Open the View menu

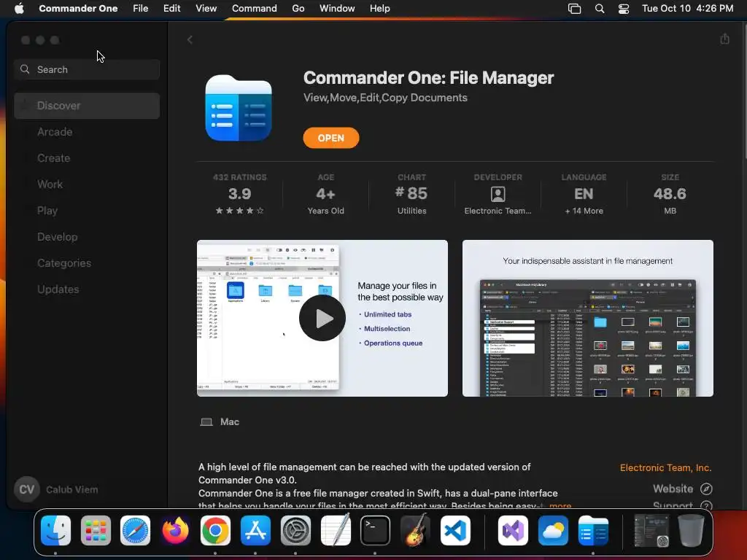tap(206, 9)
